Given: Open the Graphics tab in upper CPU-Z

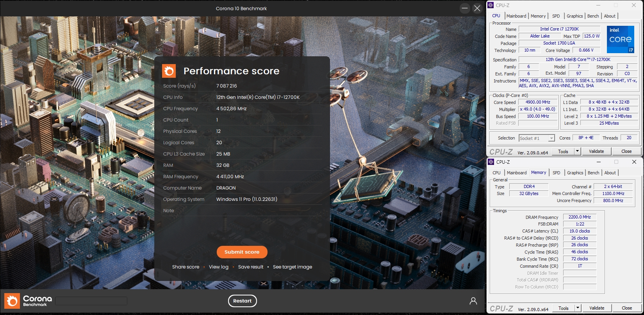Looking at the screenshot, I should (x=575, y=16).
